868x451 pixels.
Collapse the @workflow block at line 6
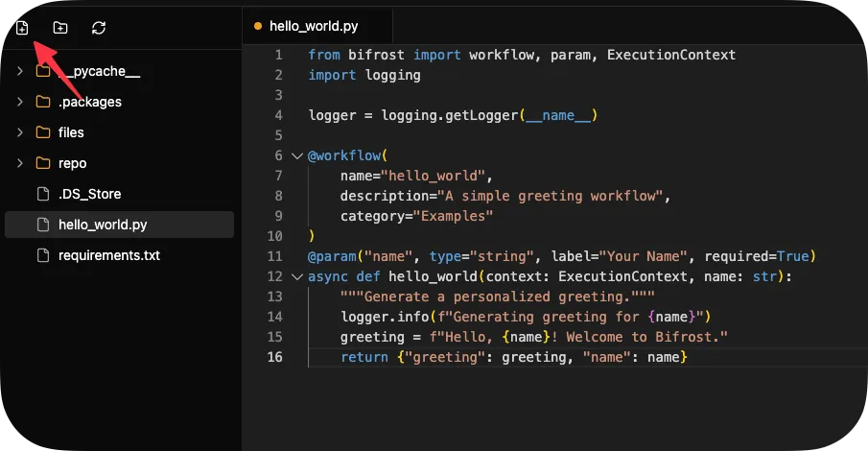pyautogui.click(x=296, y=155)
